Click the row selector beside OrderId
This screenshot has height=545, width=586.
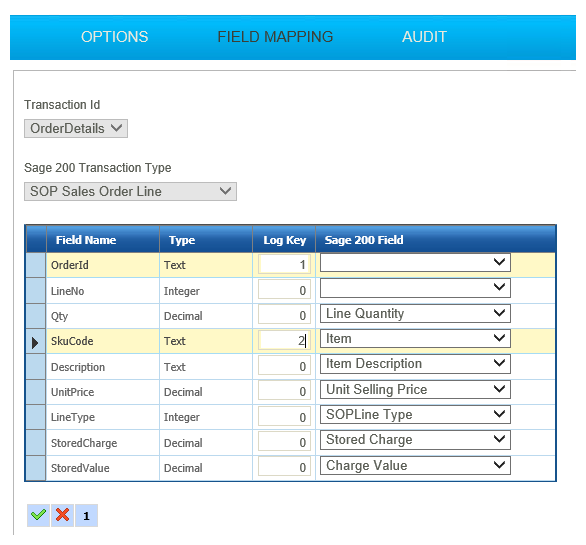point(36,265)
